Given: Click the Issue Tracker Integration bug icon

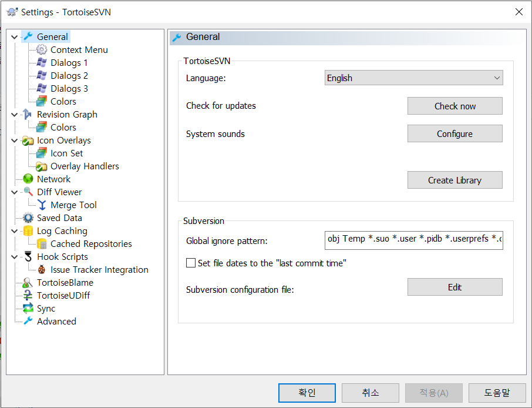Looking at the screenshot, I should (41, 269).
